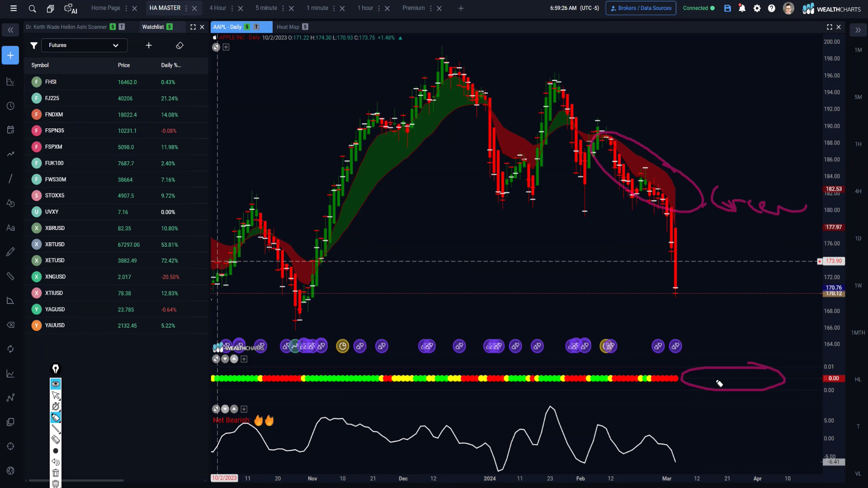Select the cursor arrow in annotation toolbar
The image size is (868, 488).
[56, 395]
